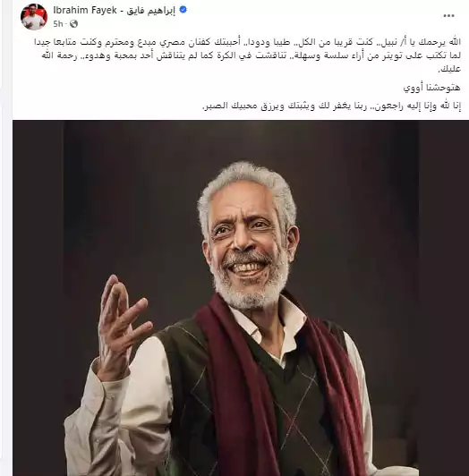Open Ibrahim Fayek's profile picture
The width and height of the screenshot is (469, 476).
[x=34, y=16]
